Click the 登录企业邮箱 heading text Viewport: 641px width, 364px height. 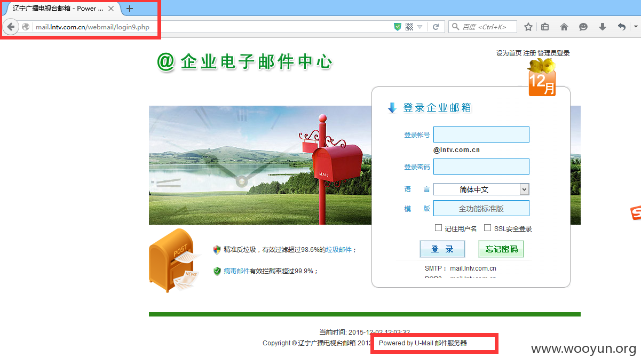pos(437,108)
